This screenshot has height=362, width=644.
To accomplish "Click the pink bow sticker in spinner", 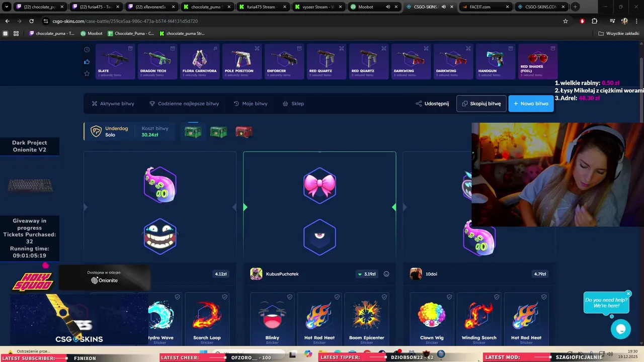I will (x=319, y=185).
